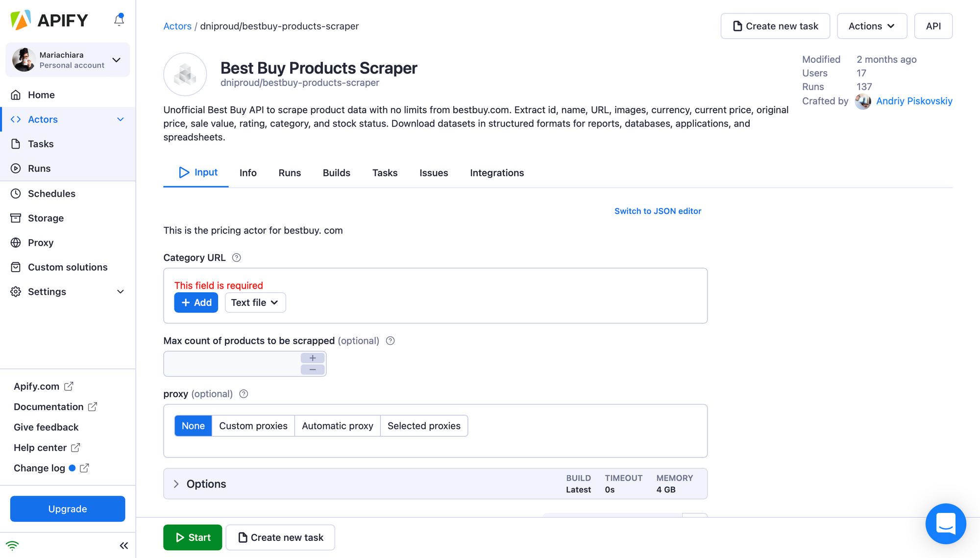The height and width of the screenshot is (558, 980).
Task: Show help for max count of products
Action: (390, 341)
